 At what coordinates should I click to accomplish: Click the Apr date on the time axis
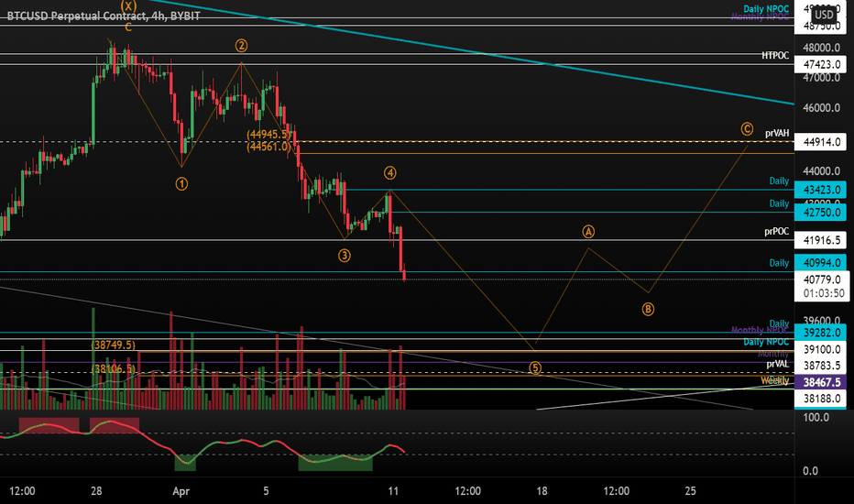(181, 491)
